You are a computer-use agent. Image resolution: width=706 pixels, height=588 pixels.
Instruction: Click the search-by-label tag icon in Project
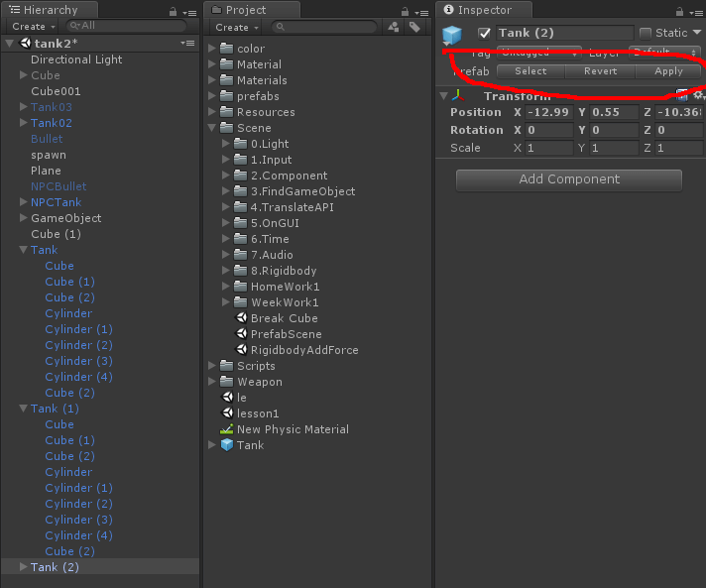coord(414,27)
